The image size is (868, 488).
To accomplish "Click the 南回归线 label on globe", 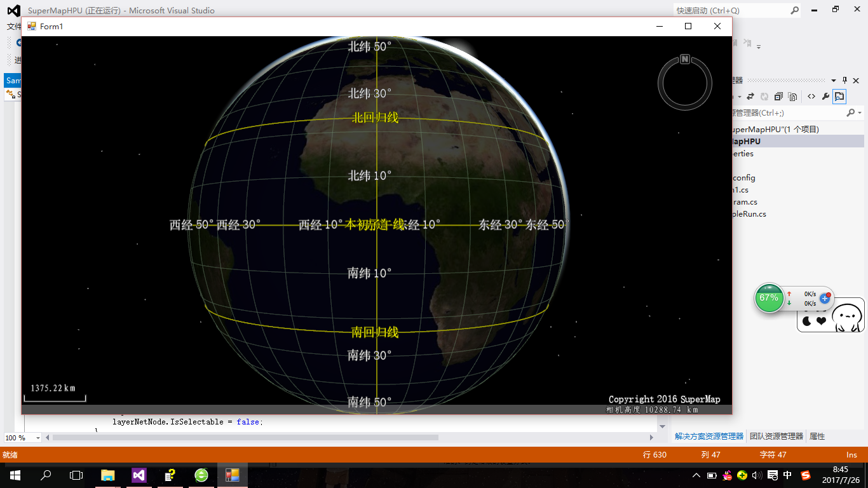I will click(x=375, y=332).
